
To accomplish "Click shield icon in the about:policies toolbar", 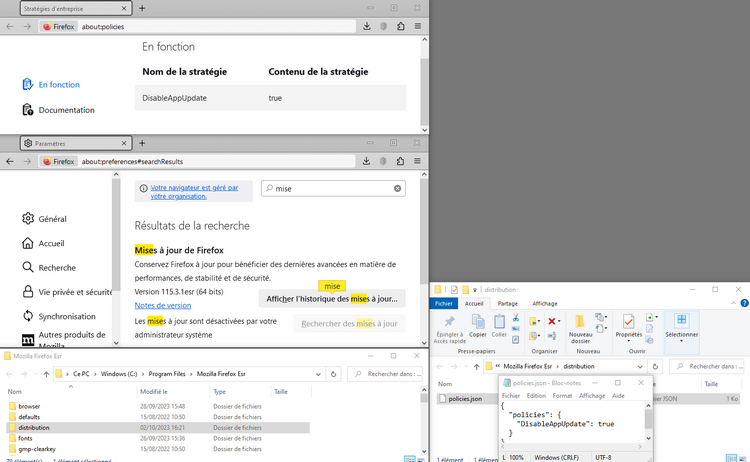I will pos(383,26).
